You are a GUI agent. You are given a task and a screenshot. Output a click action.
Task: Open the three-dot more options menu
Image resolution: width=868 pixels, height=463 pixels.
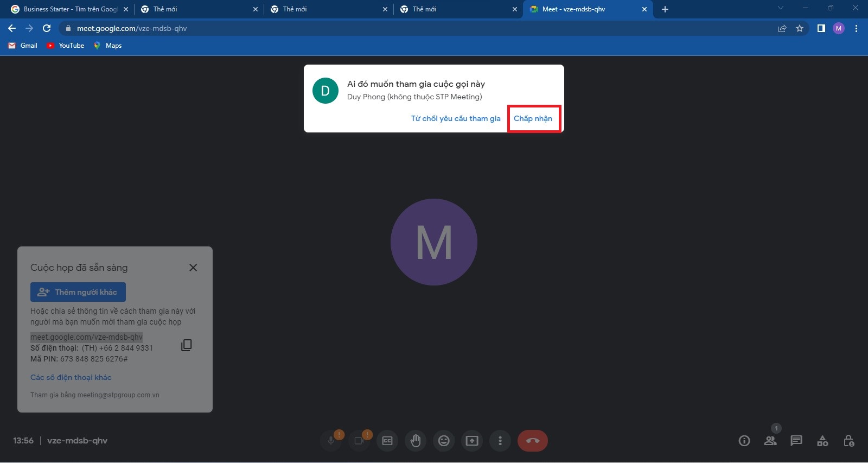(500, 441)
